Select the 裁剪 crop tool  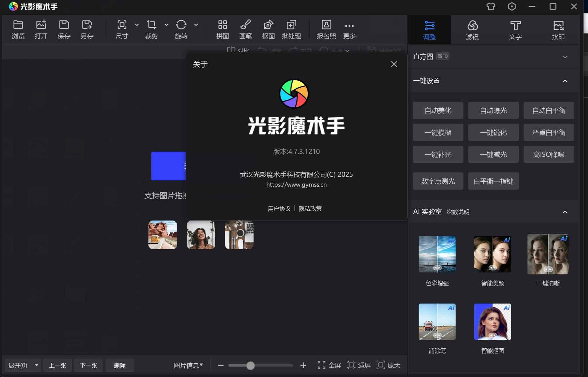coord(152,29)
